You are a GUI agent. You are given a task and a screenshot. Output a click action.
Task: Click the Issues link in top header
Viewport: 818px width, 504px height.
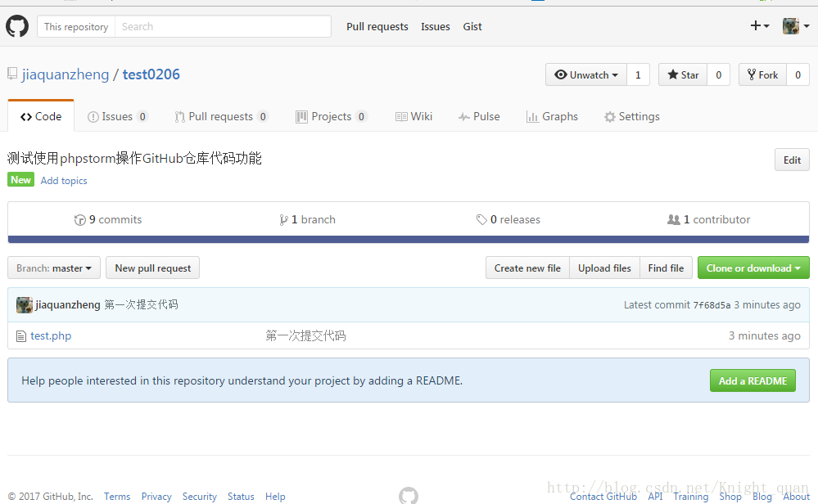click(435, 26)
